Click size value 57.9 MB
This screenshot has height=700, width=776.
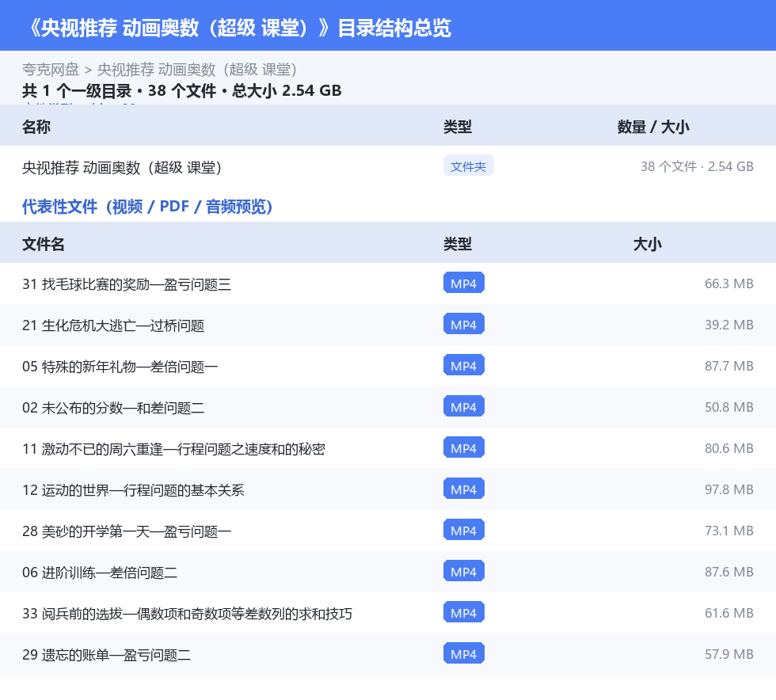(729, 653)
